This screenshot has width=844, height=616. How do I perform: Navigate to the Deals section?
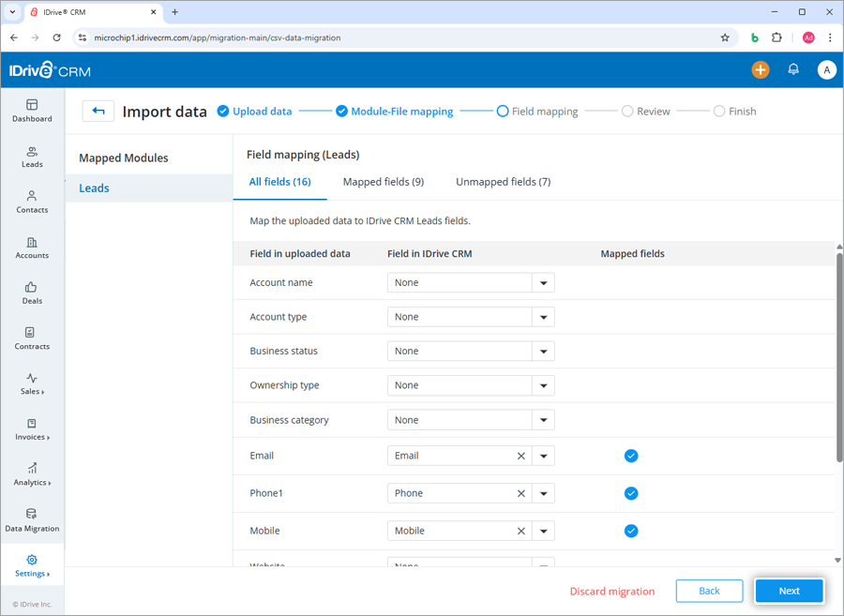click(x=32, y=294)
